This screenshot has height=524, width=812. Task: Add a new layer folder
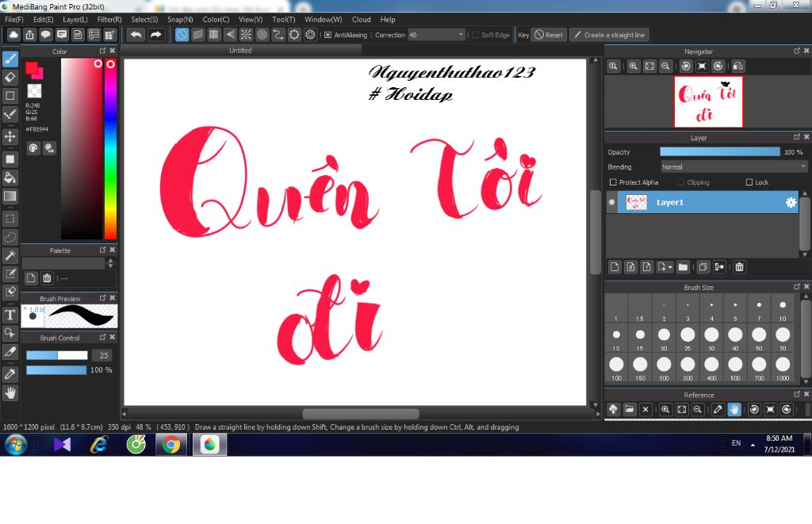(683, 266)
